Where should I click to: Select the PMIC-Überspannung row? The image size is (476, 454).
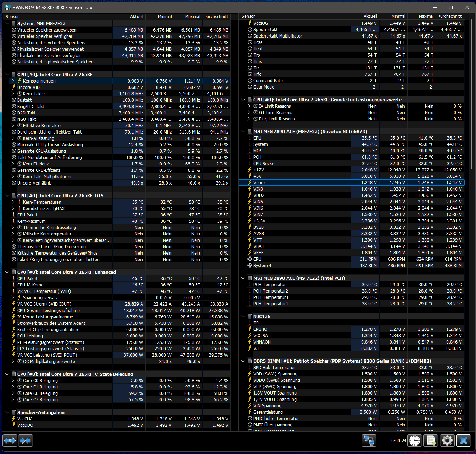352,425
